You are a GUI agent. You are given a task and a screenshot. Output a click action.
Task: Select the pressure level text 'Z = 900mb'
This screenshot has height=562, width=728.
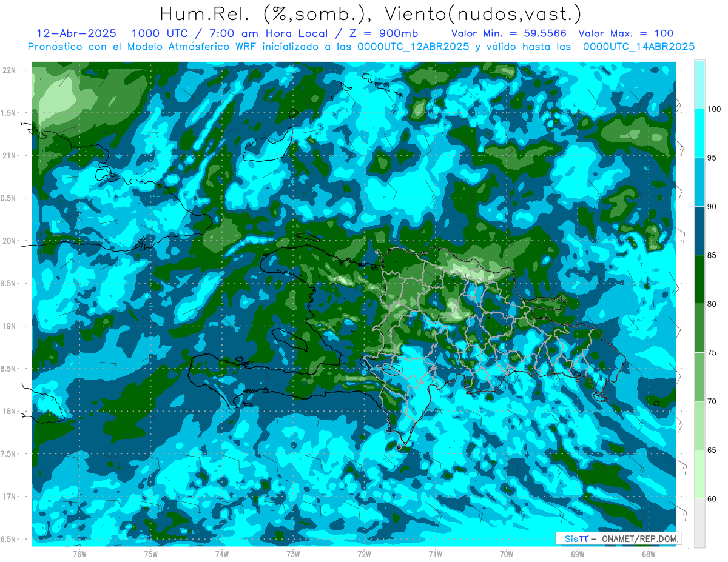[382, 33]
